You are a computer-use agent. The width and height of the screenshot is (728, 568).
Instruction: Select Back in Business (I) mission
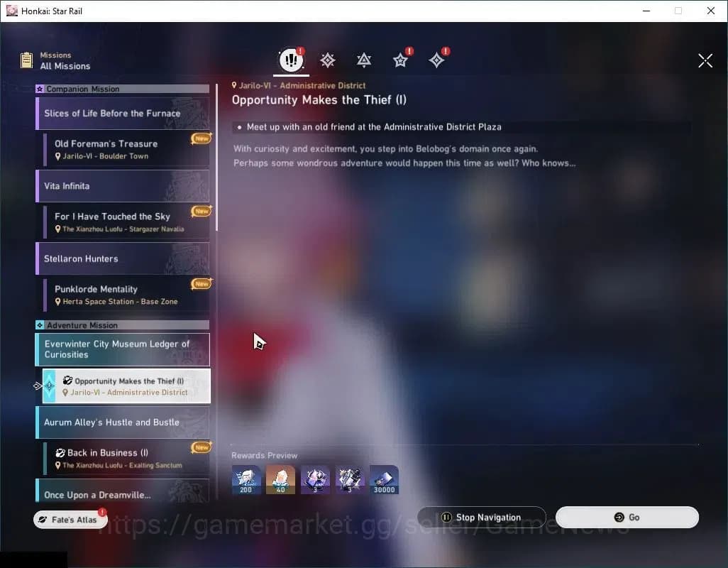[126, 459]
